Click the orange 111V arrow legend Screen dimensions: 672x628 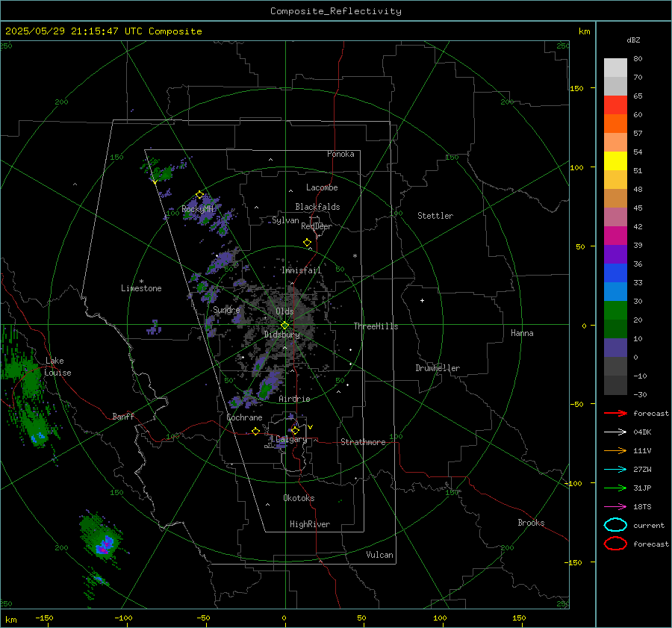(x=615, y=450)
